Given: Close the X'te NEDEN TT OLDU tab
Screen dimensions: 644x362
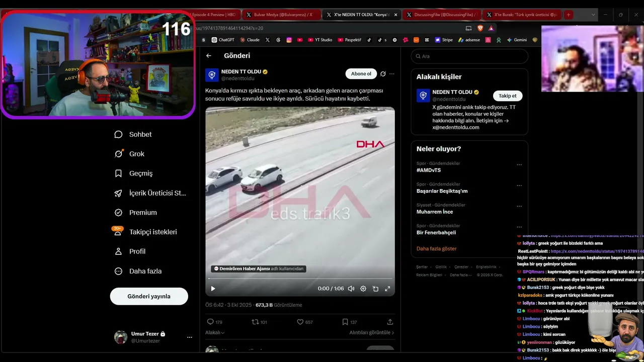Looking at the screenshot, I should coord(395,15).
